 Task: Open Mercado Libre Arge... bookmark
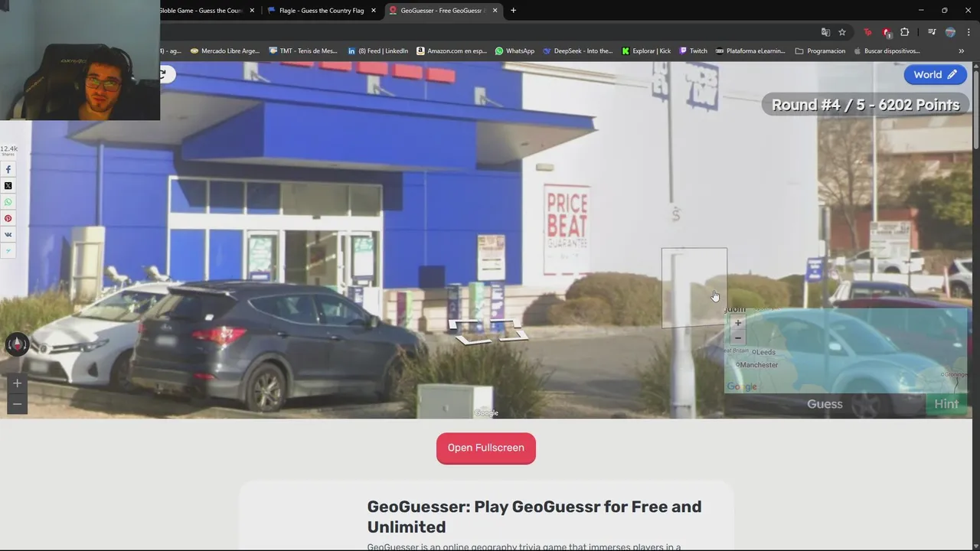pos(224,51)
